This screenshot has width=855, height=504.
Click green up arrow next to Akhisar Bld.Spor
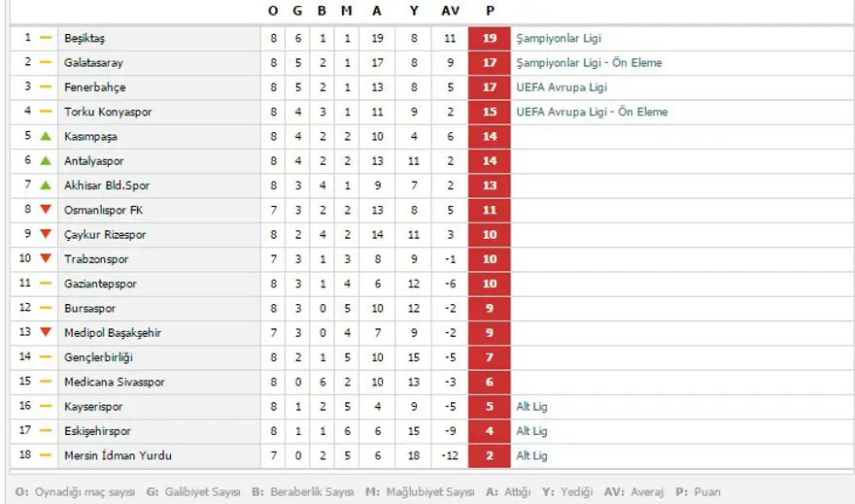(45, 185)
